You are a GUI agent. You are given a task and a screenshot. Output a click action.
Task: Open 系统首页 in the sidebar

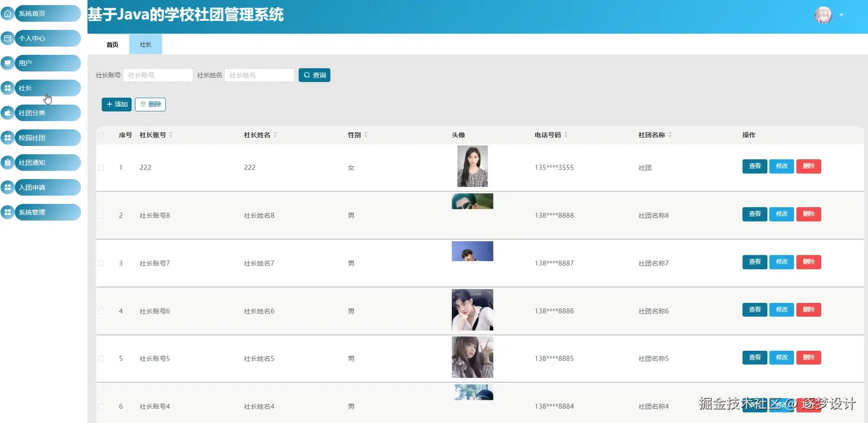47,13
